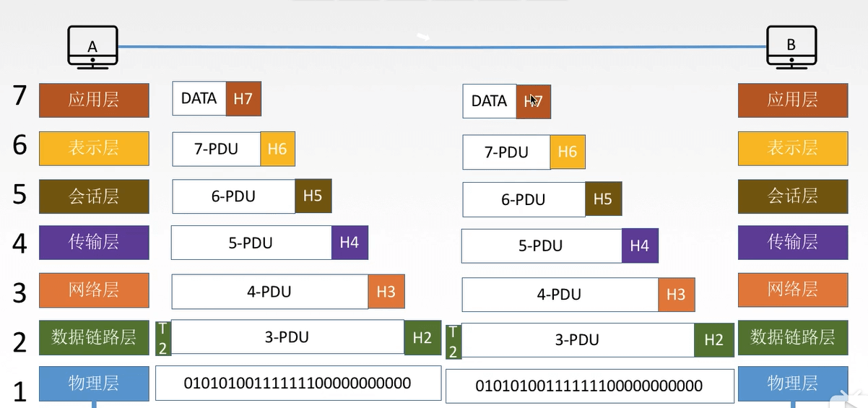This screenshot has height=408, width=868.
Task: Select host A's blue 物理层 layer box
Action: (94, 383)
